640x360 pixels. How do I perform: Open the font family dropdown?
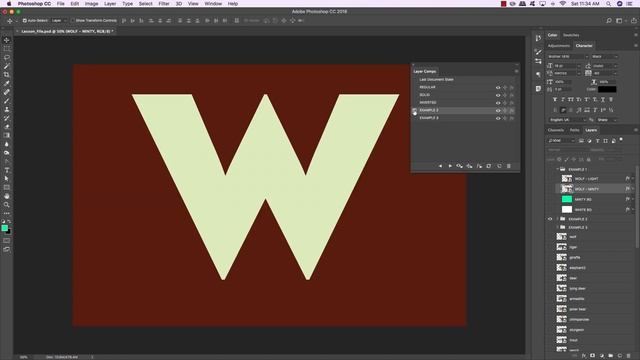pyautogui.click(x=567, y=56)
